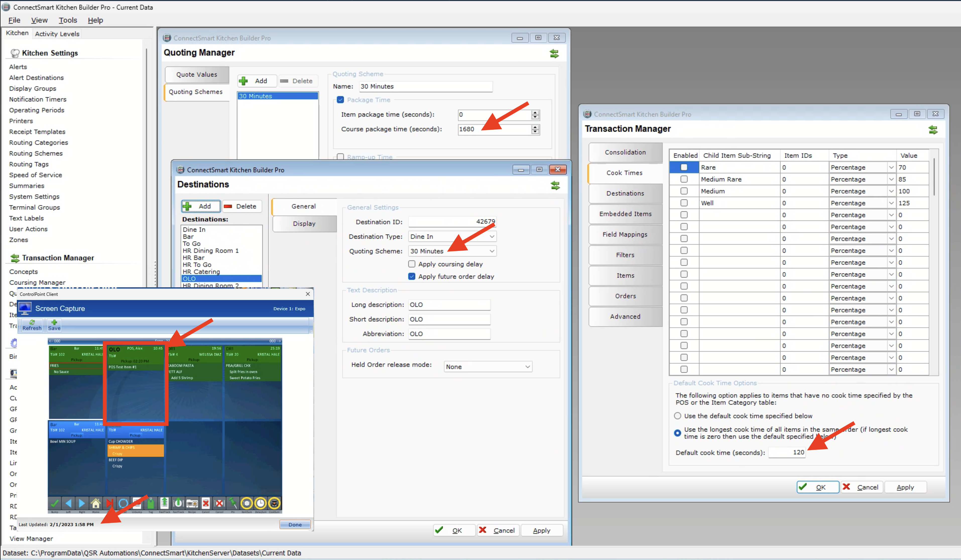Click green swap arrows in Quoting Manager header
This screenshot has width=961, height=560.
pyautogui.click(x=554, y=53)
